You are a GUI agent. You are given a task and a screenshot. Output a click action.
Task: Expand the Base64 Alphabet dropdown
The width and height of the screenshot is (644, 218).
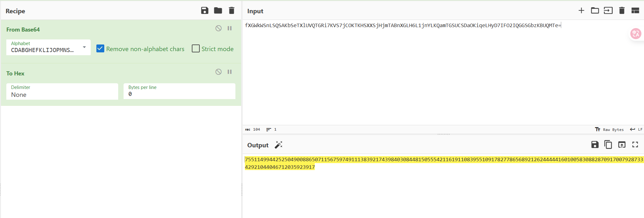(x=84, y=47)
